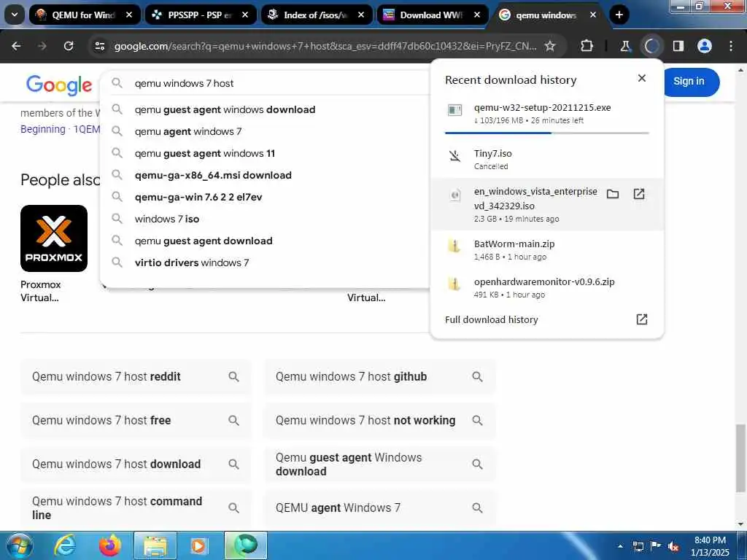Open the BatWorm-main.zip download
The image size is (747, 560).
pyautogui.click(x=546, y=249)
